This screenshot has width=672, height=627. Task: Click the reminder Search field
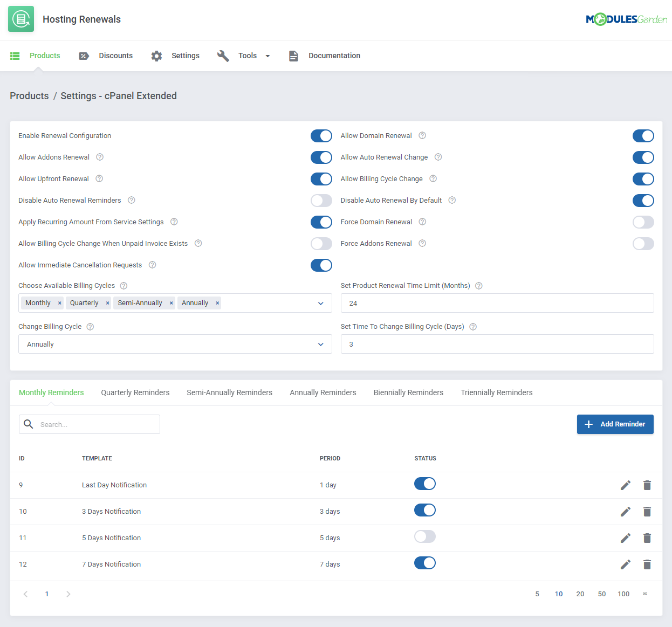tap(89, 424)
